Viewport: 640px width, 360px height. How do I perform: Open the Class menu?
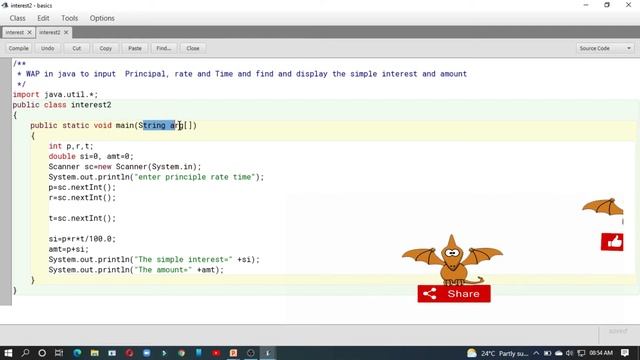[18, 18]
